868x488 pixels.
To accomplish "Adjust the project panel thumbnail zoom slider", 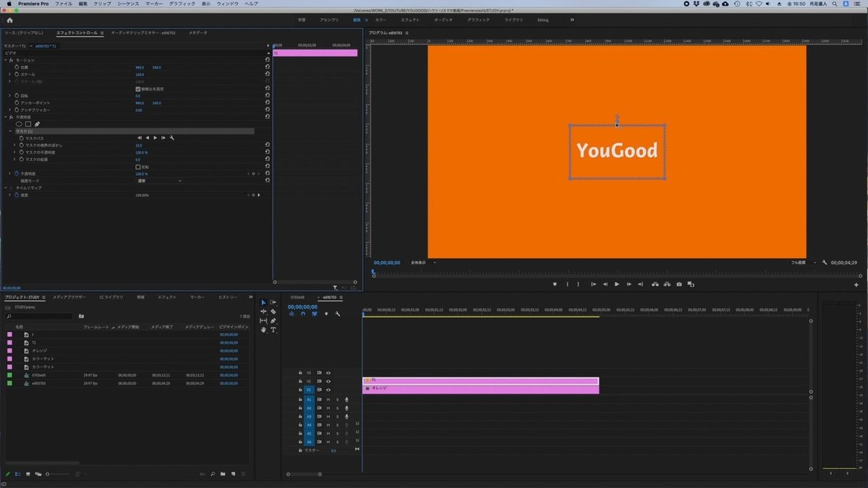I will tap(58, 474).
